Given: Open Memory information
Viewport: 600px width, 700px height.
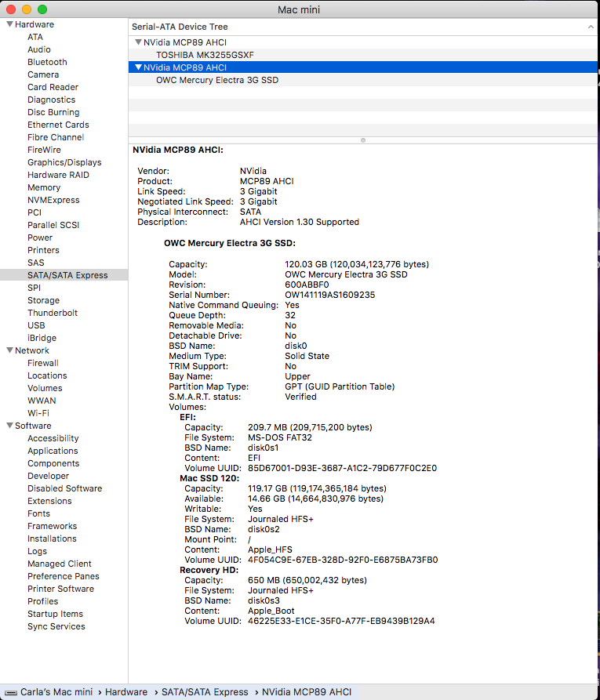Looking at the screenshot, I should coord(44,187).
